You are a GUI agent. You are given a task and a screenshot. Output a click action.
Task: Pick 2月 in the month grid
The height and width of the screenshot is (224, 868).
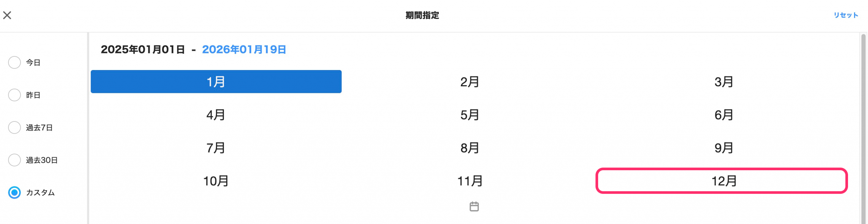[x=470, y=82]
